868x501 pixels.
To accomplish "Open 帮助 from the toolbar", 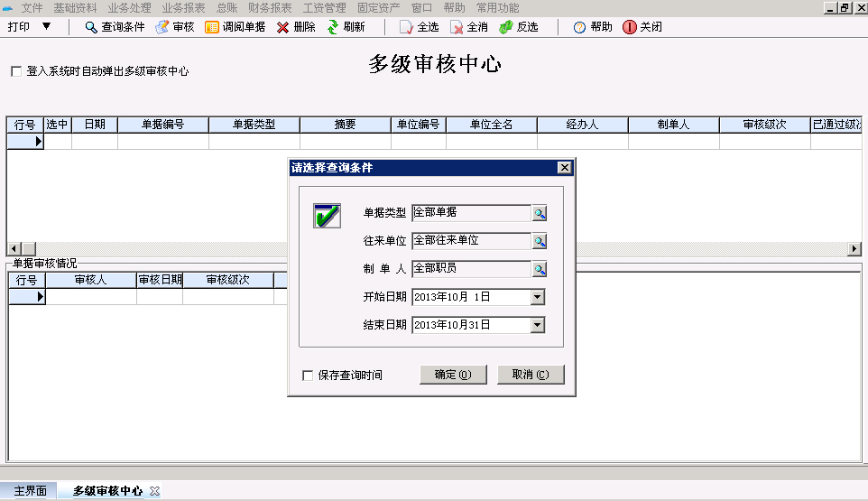I will point(580,27).
